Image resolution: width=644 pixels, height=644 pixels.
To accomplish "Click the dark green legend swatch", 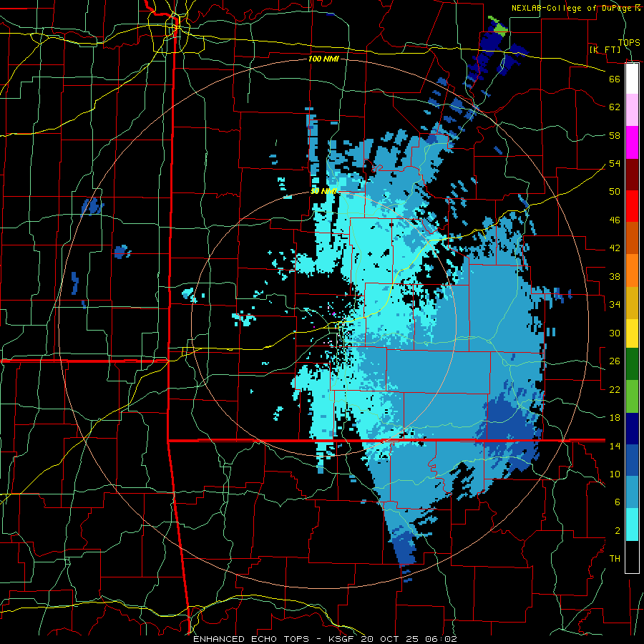I will [x=632, y=364].
